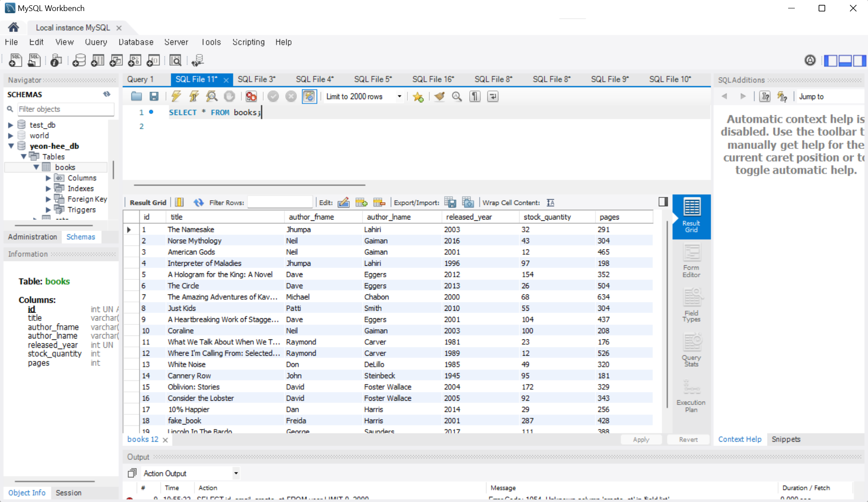
Task: Toggle word wrap in editor
Action: 493,97
